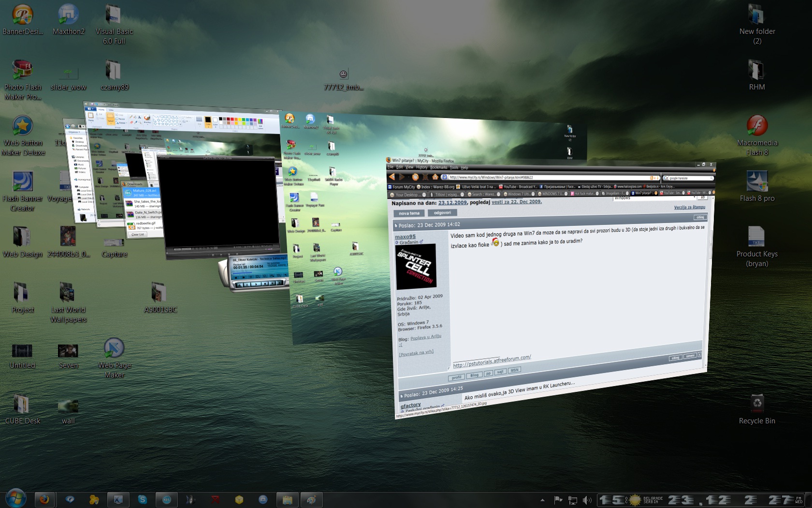Select the Macromedia Flash 8 desktop icon

coord(757,135)
